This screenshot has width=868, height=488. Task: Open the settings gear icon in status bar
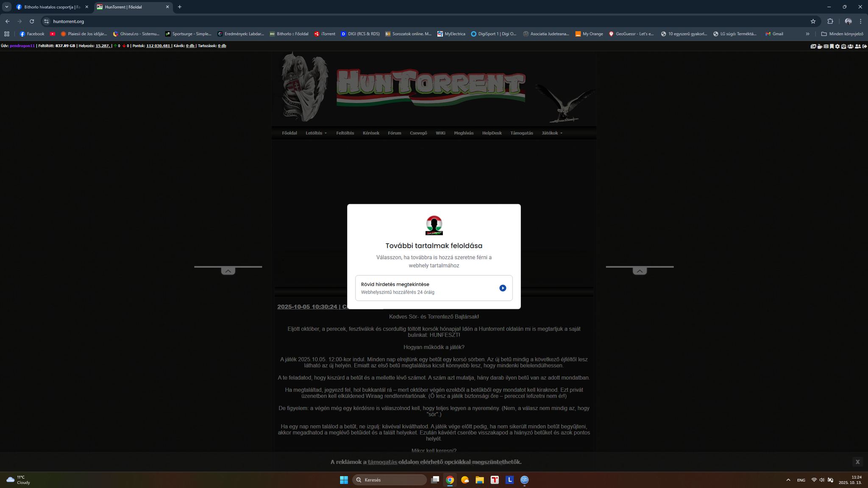click(x=837, y=46)
